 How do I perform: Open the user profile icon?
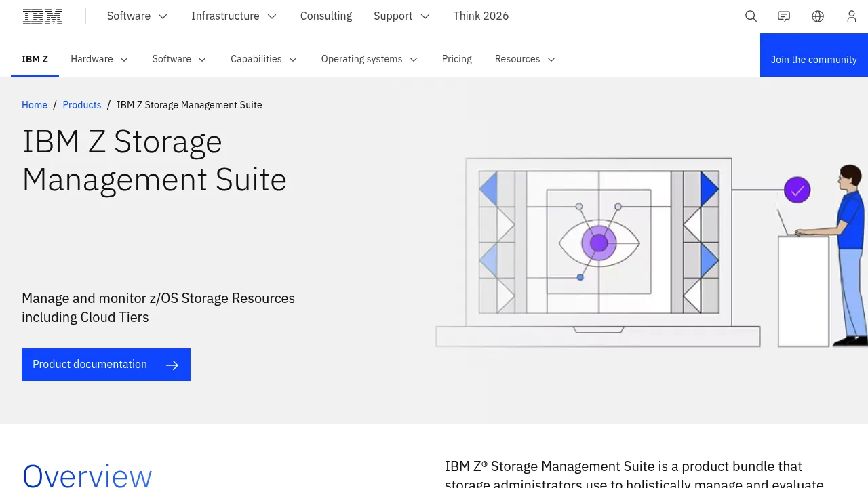[x=852, y=16]
